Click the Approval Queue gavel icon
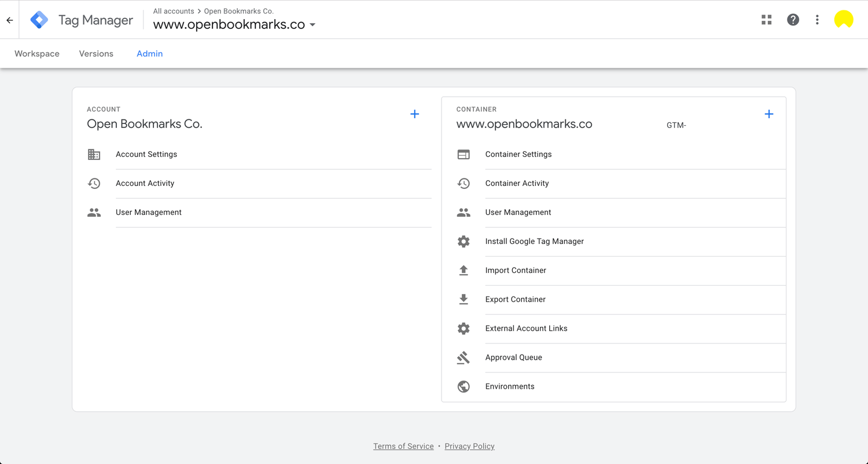 [x=464, y=357]
